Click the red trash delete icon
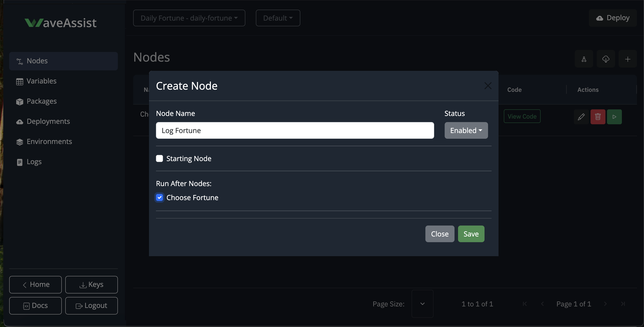The height and width of the screenshot is (327, 644). click(598, 117)
